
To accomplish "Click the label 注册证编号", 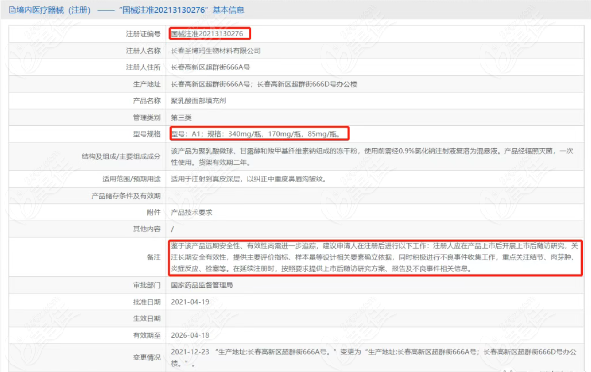I will click(x=143, y=34).
